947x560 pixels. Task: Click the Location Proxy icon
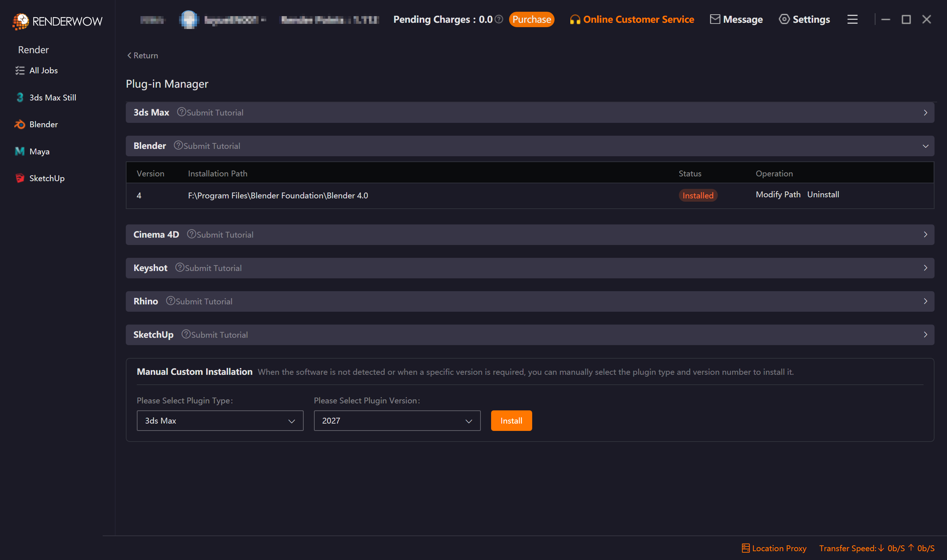coord(746,548)
